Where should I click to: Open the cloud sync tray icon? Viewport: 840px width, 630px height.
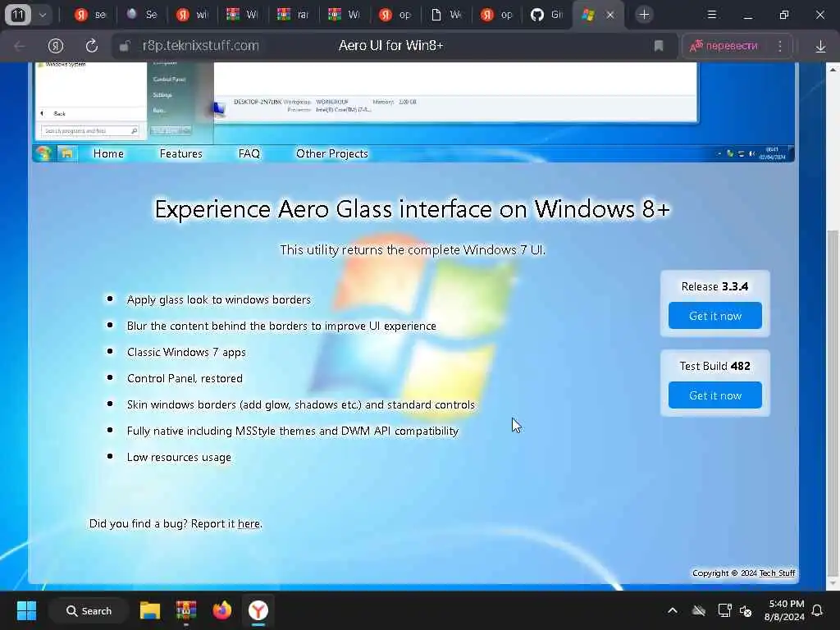tap(699, 610)
